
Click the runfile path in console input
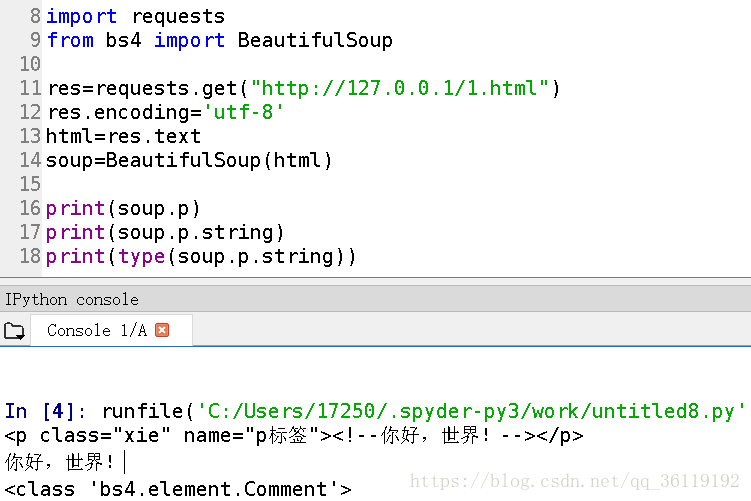tap(472, 411)
